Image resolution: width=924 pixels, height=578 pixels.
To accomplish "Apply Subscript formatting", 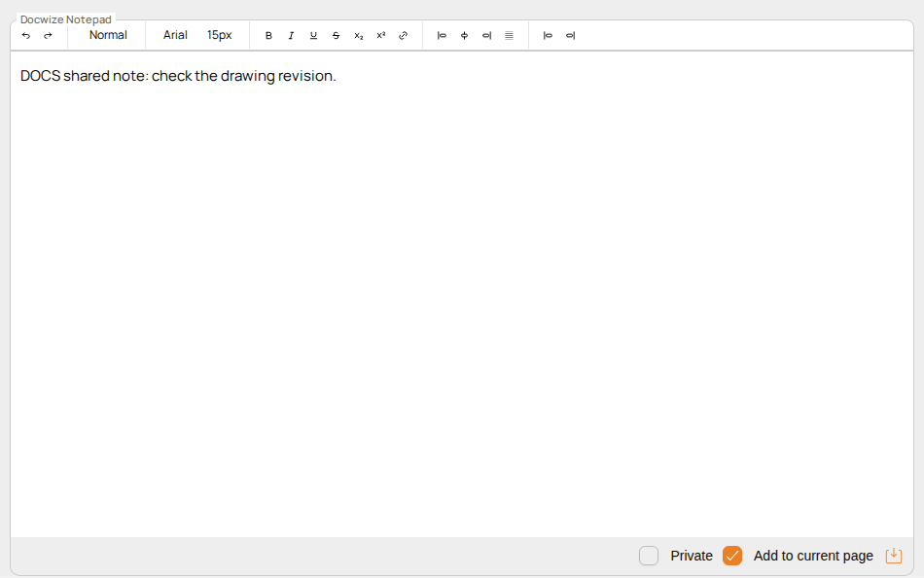I will click(358, 35).
